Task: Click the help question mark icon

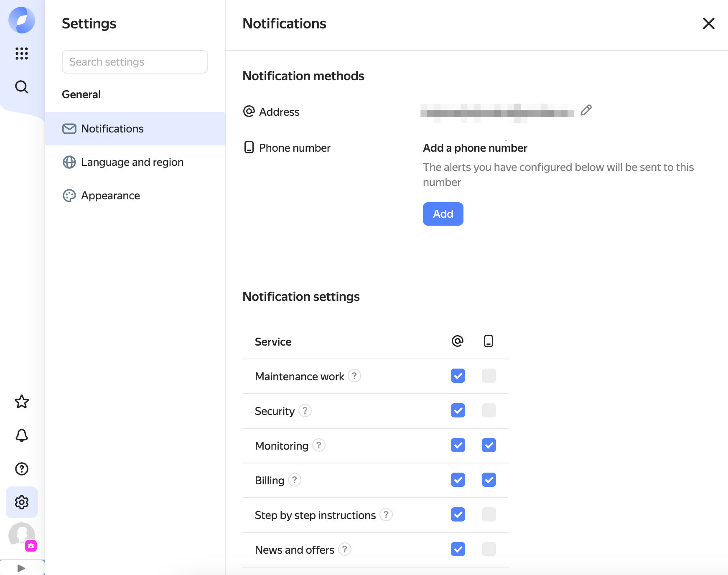Action: (x=21, y=469)
